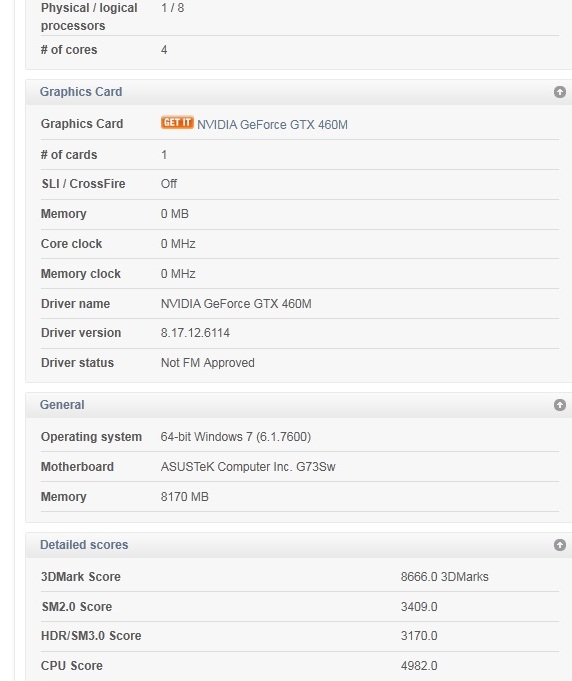Click the Driver name value text

(236, 304)
